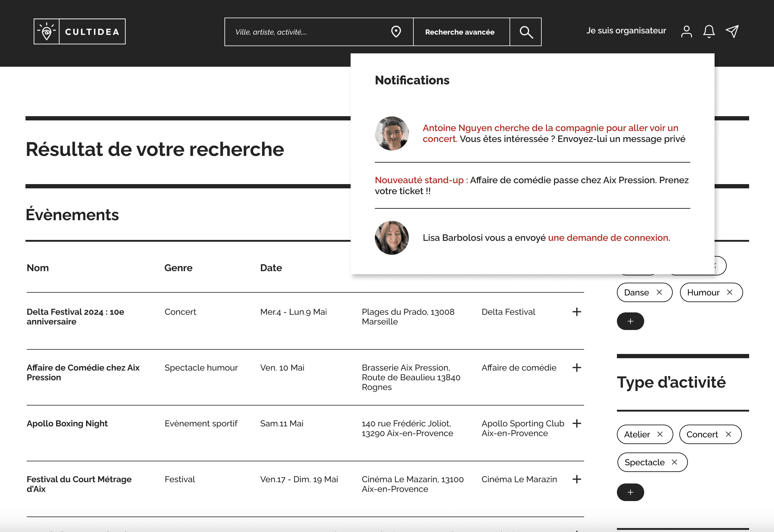Expand the Apollo Boxing Night row
The image size is (774, 532).
pyautogui.click(x=576, y=423)
